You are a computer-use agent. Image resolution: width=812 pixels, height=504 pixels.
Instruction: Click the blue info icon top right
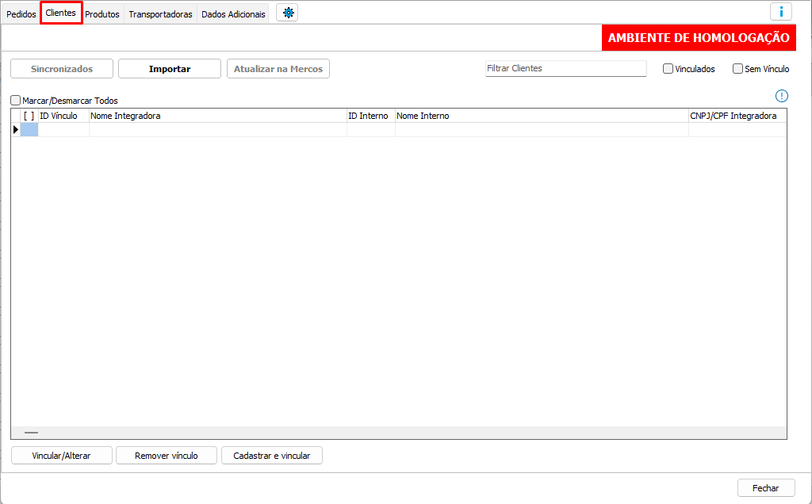[781, 12]
